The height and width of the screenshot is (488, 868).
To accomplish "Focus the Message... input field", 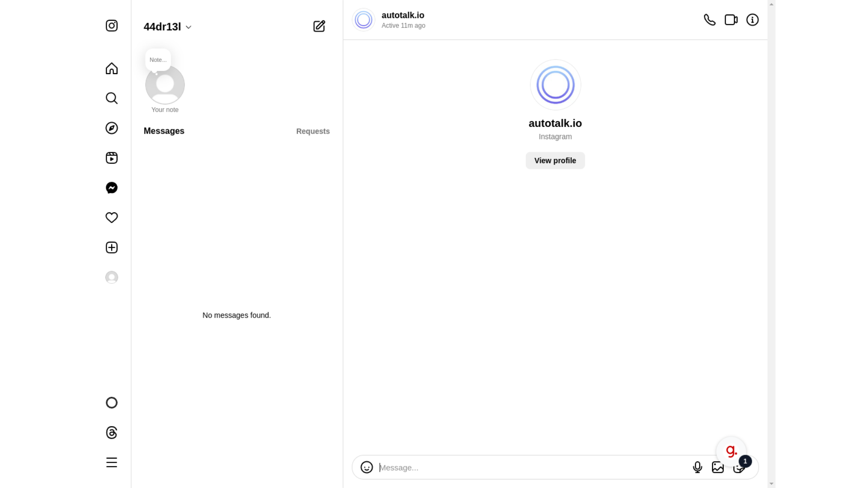I will (533, 468).
